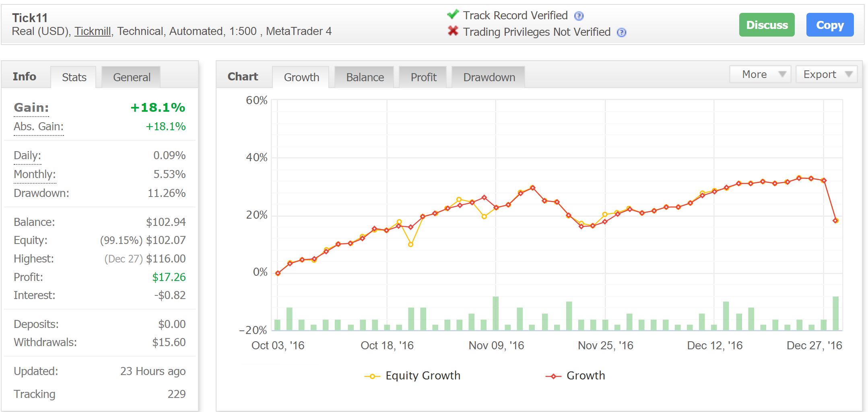Click the Deposits $0.00 value
The image size is (868, 412).
(x=172, y=324)
